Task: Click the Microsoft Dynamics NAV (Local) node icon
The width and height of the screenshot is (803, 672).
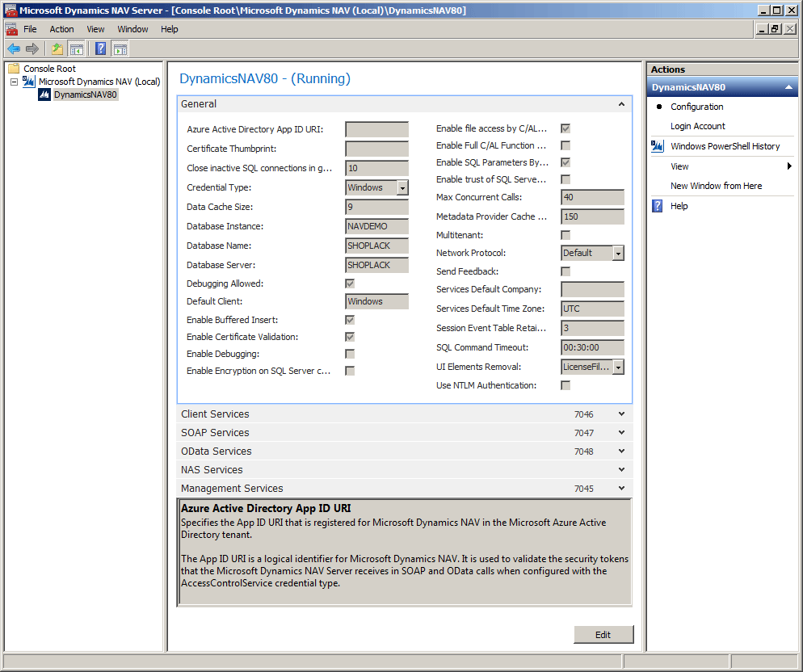Action: click(29, 81)
